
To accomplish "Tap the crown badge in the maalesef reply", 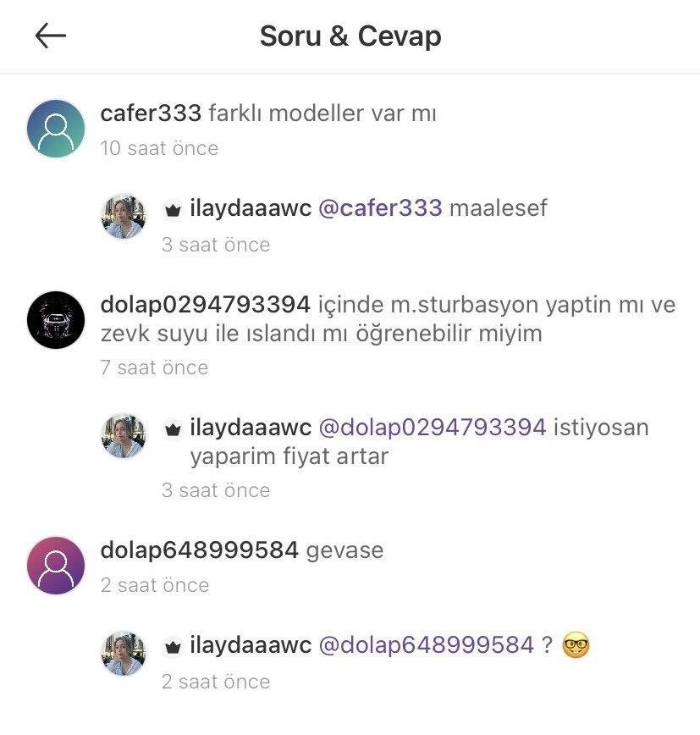I will coord(173,210).
